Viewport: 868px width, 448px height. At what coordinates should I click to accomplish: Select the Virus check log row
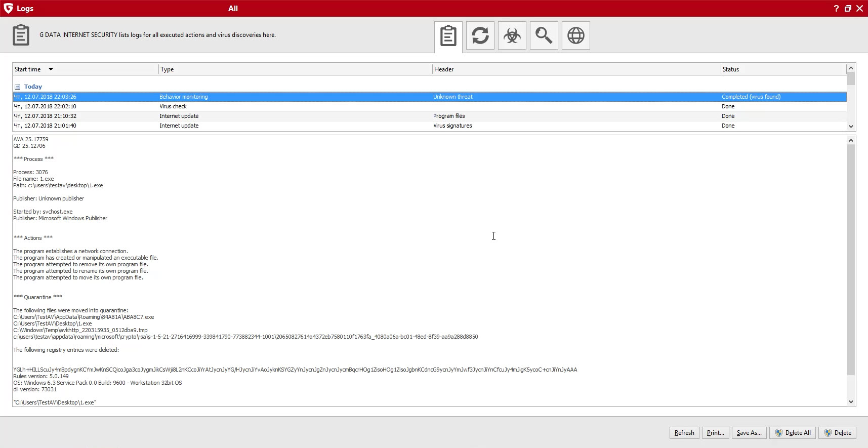[x=429, y=106]
